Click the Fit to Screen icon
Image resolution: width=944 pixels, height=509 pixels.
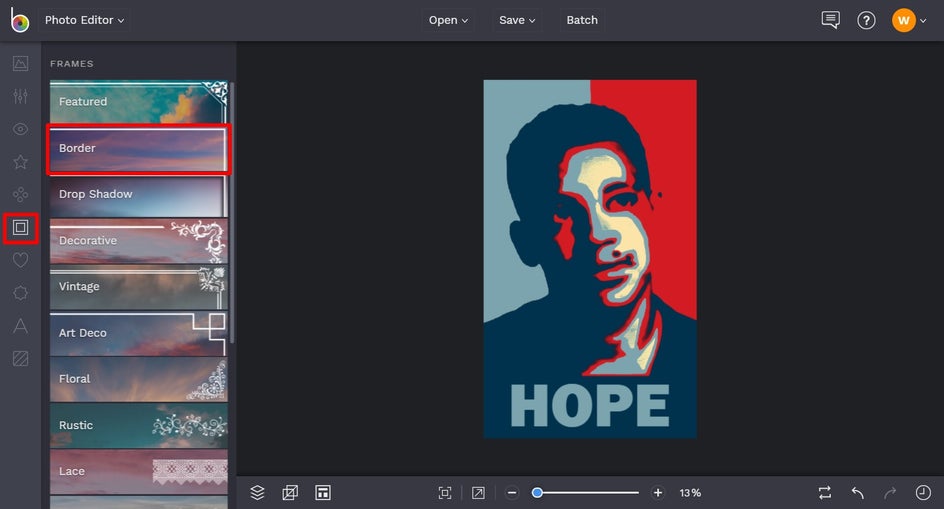pyautogui.click(x=445, y=493)
